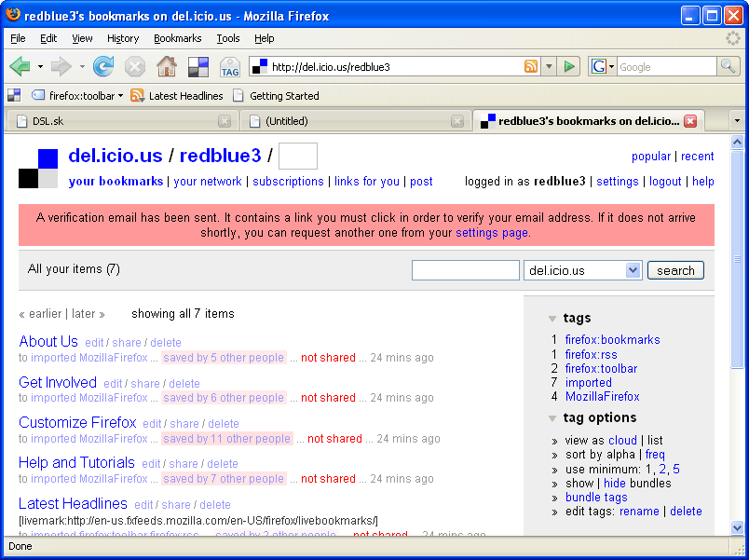The height and width of the screenshot is (560, 749).
Task: Click the bundle tags link
Action: click(x=596, y=498)
